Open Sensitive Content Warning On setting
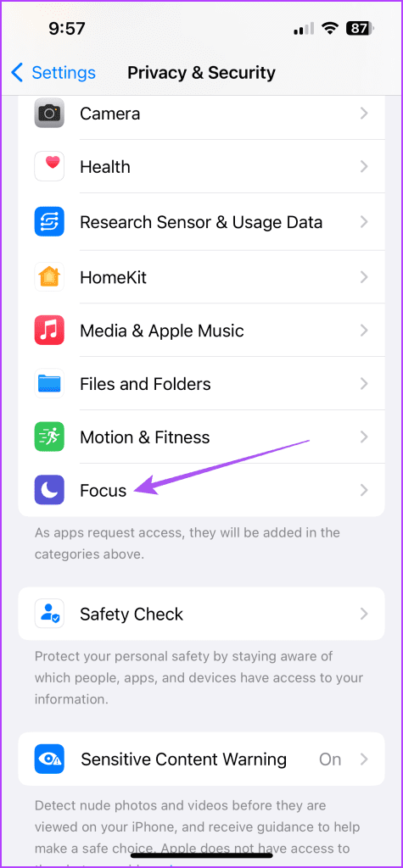Viewport: 403px width, 868px height. point(202,759)
